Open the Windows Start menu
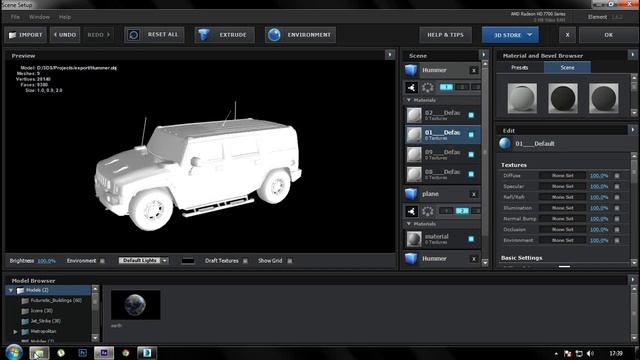Viewport: 640px width, 360px height. pos(14,353)
